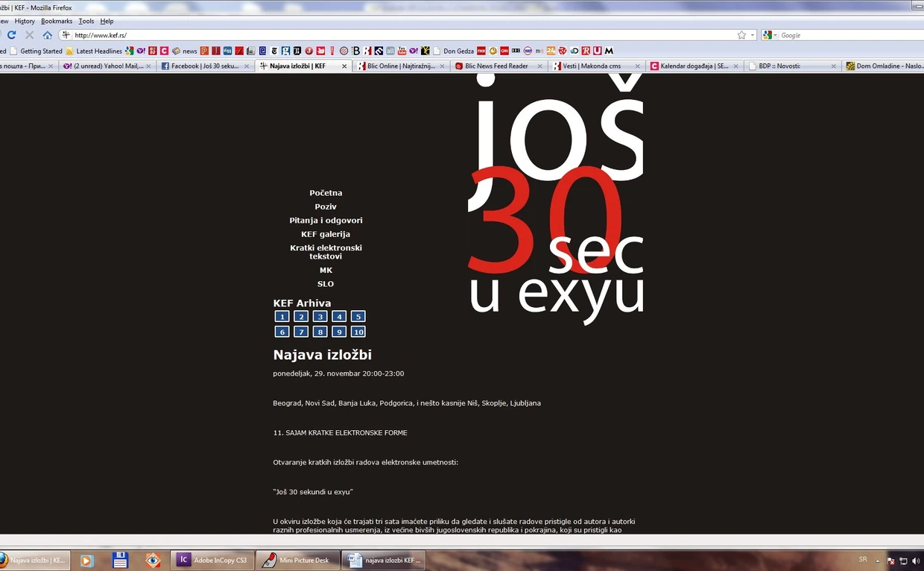Open the address bar history dropdown arrow
The width and height of the screenshot is (924, 571).
coord(753,35)
